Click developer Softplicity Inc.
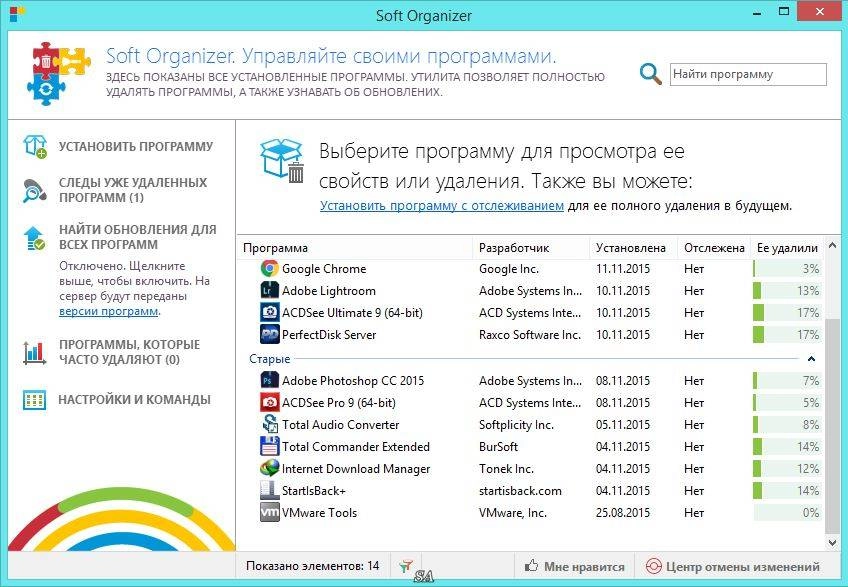Viewport: 848px width, 587px height. coord(516,425)
